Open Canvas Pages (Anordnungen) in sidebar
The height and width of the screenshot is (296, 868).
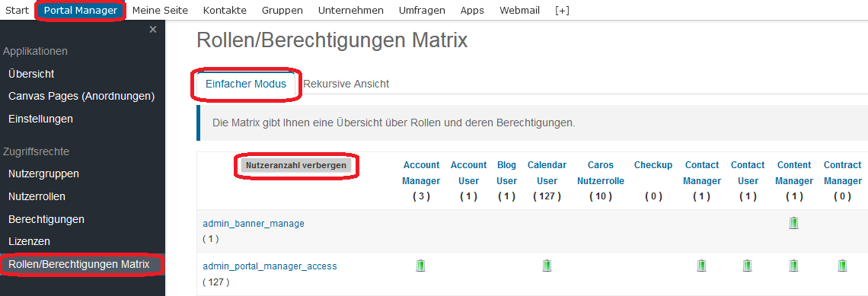pyautogui.click(x=81, y=97)
